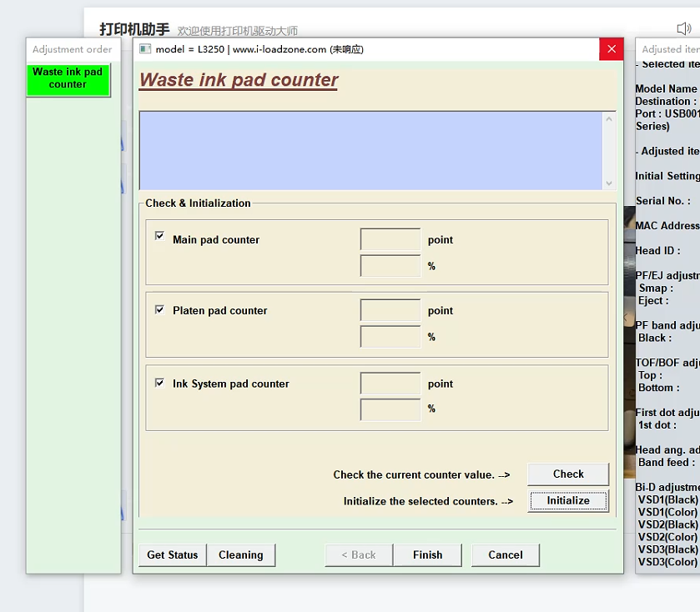Viewport: 700px width, 612px height.
Task: Click the Check button for counter values
Action: coord(568,474)
